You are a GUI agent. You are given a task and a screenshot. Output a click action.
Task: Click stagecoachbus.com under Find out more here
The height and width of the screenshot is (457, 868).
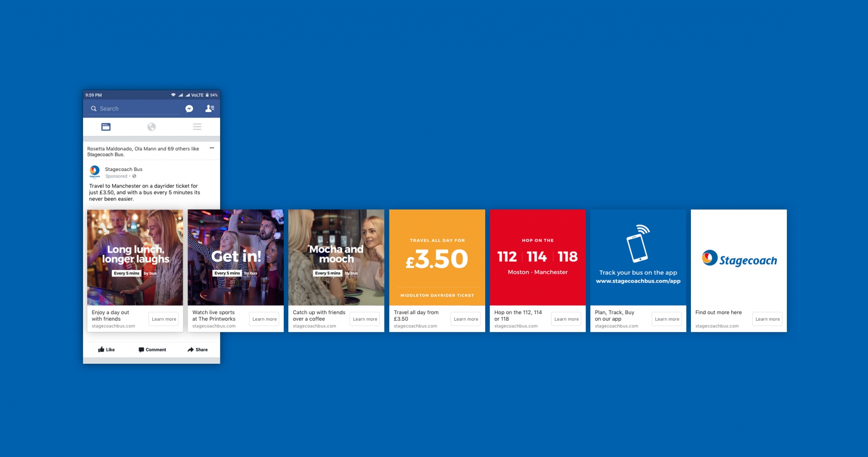[717, 326]
